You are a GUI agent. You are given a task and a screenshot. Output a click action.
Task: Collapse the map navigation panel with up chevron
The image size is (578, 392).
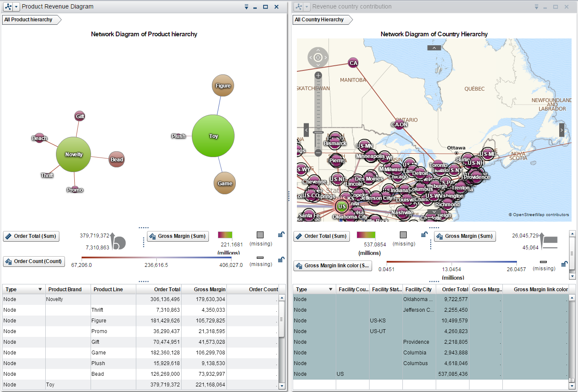click(x=434, y=47)
